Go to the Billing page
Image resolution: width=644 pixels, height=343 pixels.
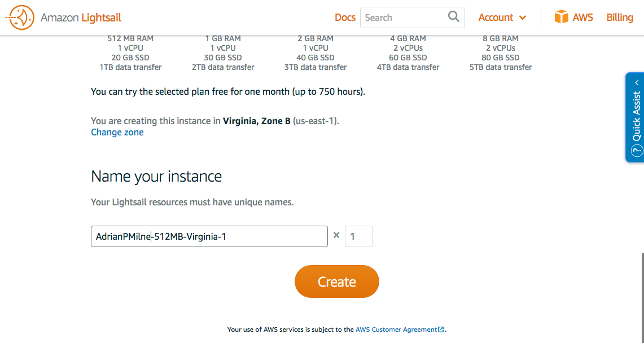point(620,17)
